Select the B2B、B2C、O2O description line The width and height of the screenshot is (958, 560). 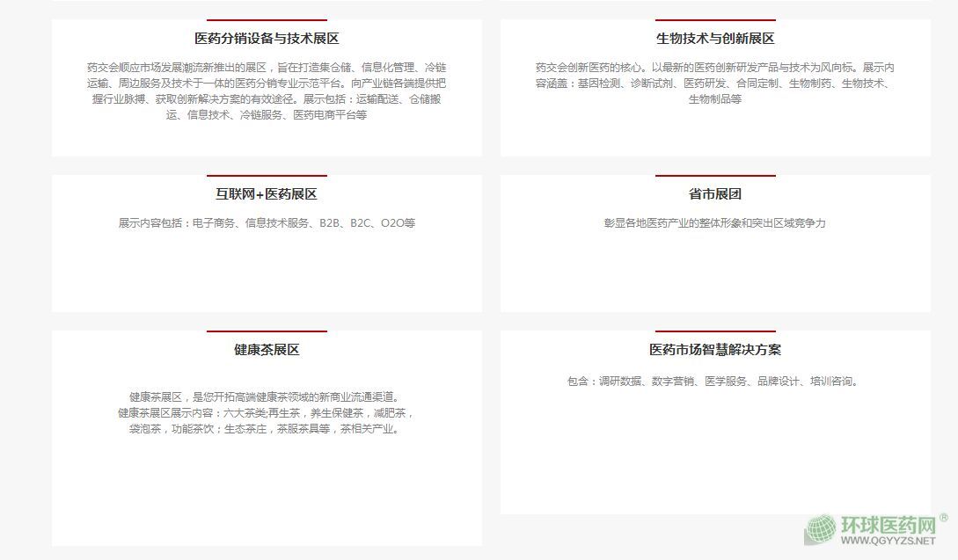[x=267, y=223]
